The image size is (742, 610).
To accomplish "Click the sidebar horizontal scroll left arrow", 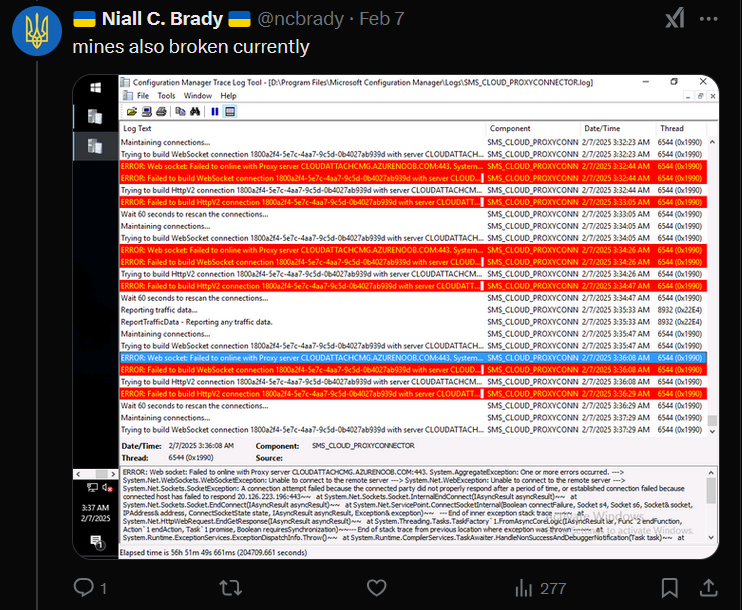I will (x=78, y=474).
